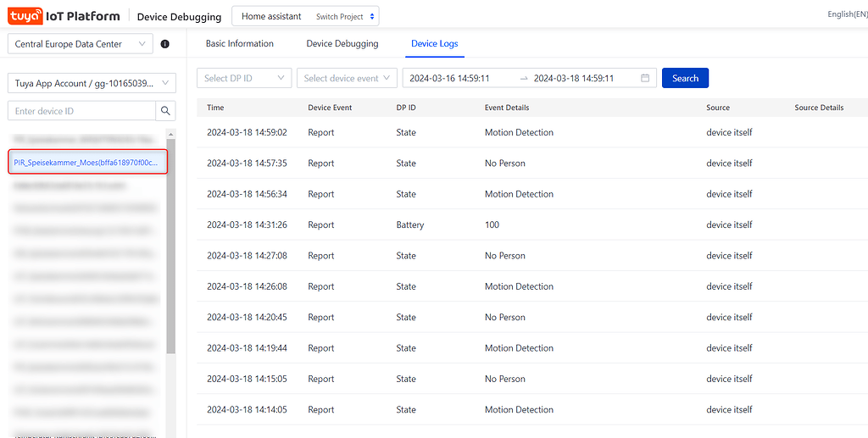Viewport: 868px width, 438px height.
Task: Switch to the Basic Information tab
Action: [x=240, y=43]
